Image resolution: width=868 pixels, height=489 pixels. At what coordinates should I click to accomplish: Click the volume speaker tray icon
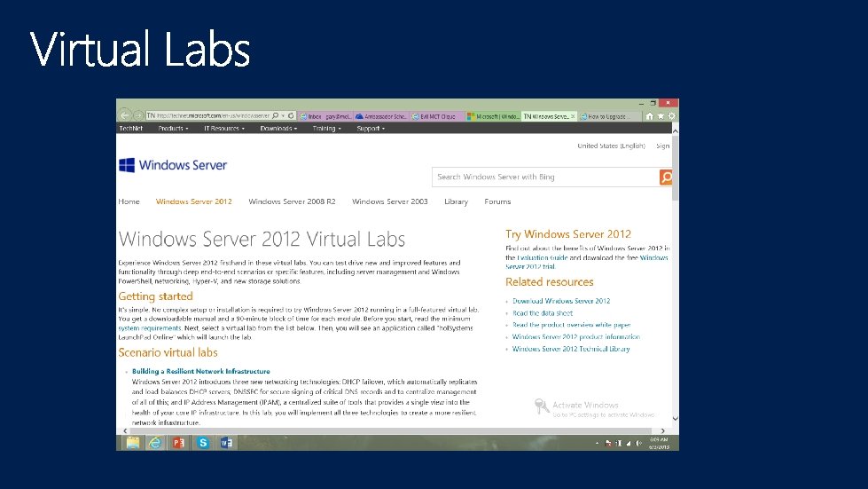pos(639,443)
